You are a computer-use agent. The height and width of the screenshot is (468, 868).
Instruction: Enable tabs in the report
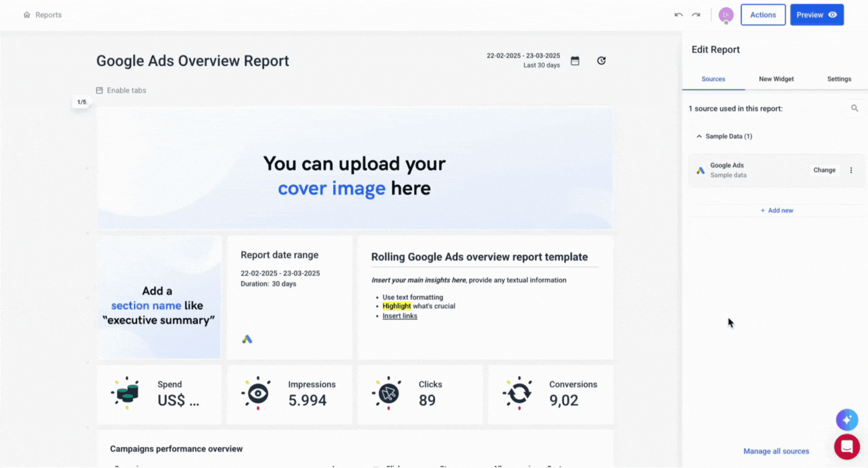(121, 90)
